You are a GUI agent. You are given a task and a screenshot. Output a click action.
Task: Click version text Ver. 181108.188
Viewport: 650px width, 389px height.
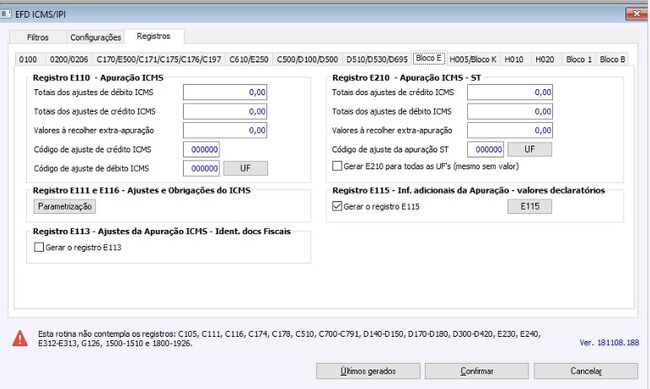[x=609, y=343]
